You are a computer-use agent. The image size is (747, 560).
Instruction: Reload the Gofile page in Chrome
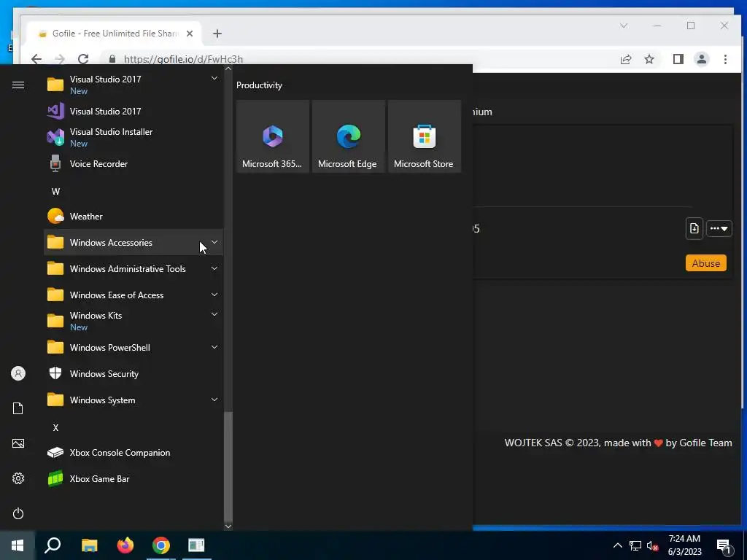tap(83, 59)
